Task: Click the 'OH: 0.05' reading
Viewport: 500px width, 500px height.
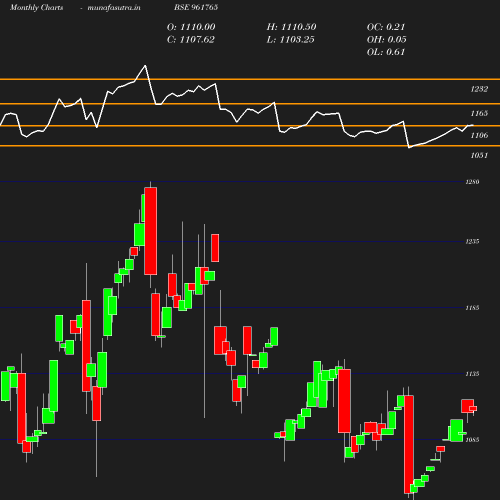Action: click(x=387, y=40)
